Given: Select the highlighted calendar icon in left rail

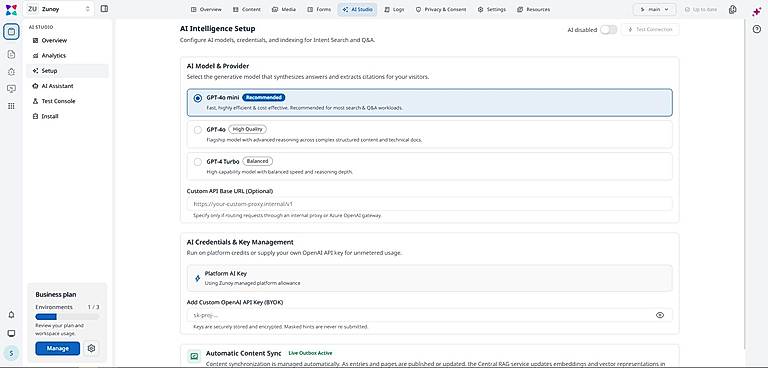Looking at the screenshot, I should (x=11, y=32).
